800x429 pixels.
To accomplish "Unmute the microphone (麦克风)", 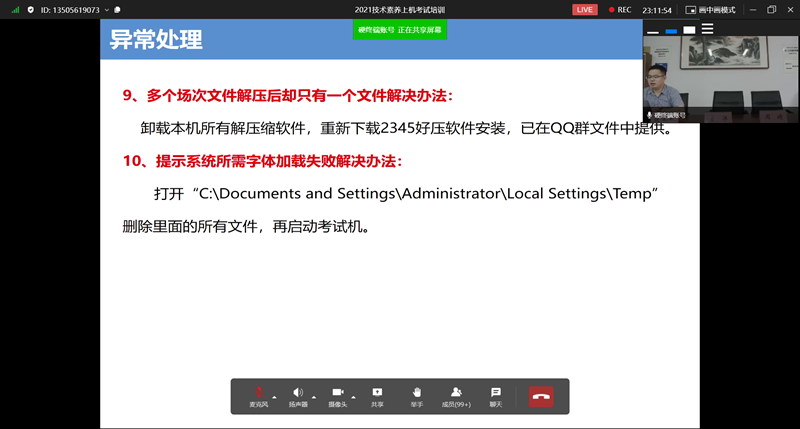I will (258, 395).
